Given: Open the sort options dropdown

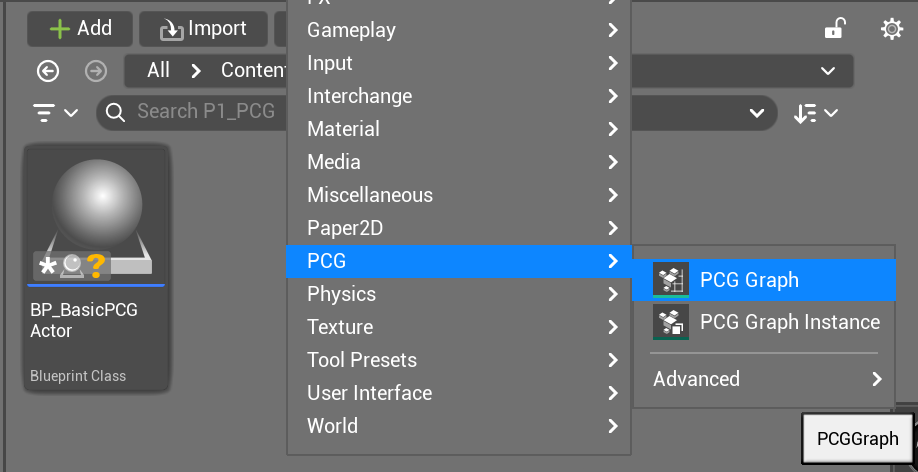Looking at the screenshot, I should (x=816, y=113).
